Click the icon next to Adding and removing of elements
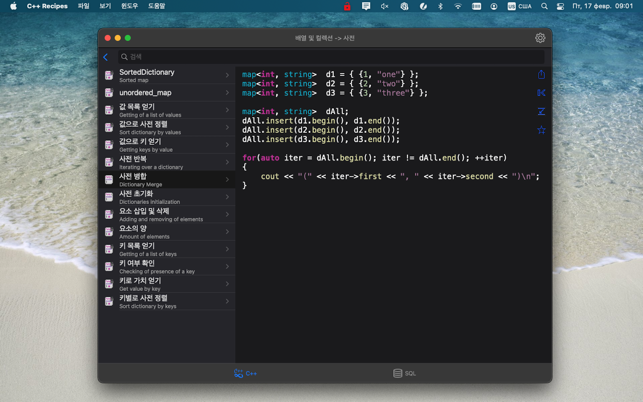The width and height of the screenshot is (643, 402). [x=109, y=214]
